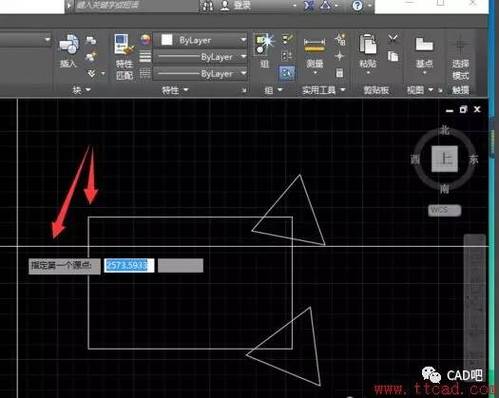
Task: Toggle group selection highlighted icon
Action: [287, 73]
